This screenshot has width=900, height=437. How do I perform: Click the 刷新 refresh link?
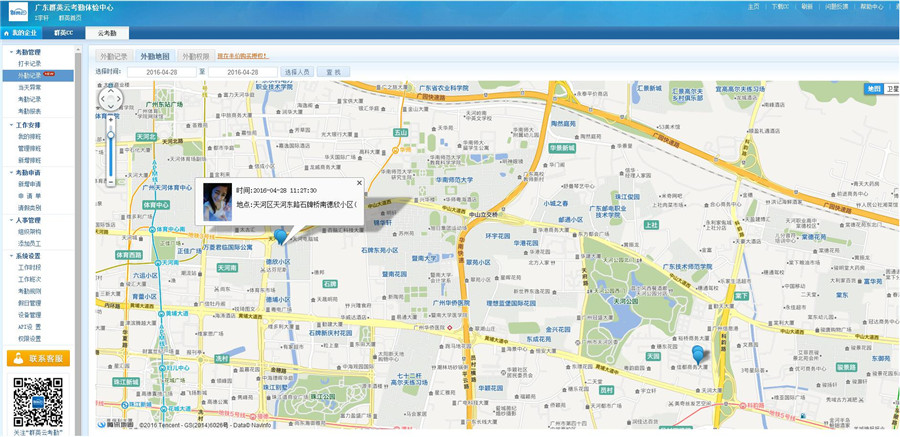coord(807,6)
